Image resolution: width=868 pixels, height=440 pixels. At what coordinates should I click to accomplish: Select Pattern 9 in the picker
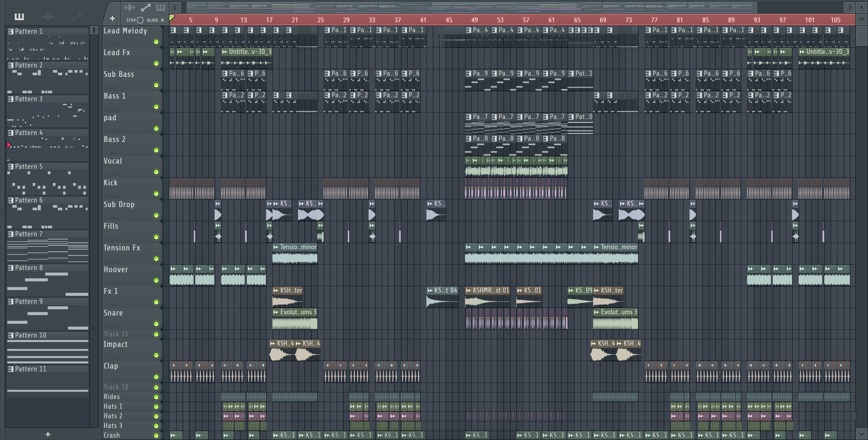[x=48, y=302]
